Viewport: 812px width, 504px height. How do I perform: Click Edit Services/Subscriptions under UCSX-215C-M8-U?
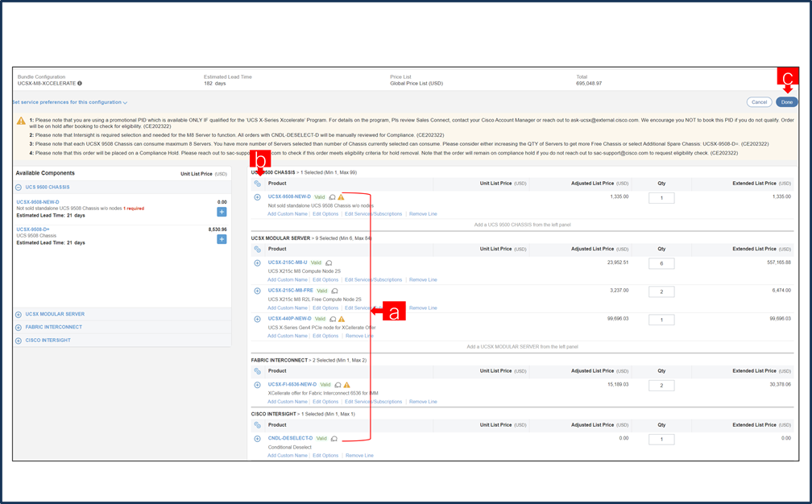[374, 280]
